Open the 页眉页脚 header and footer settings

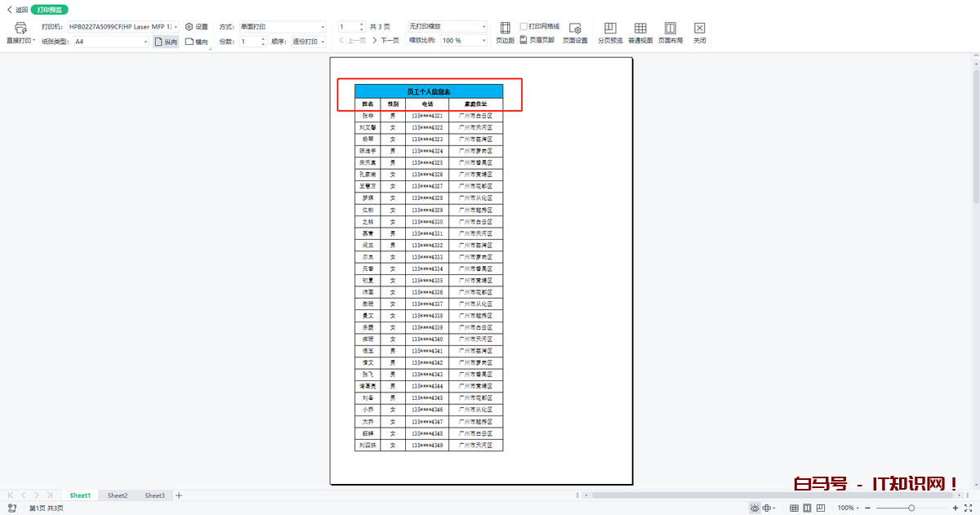537,39
